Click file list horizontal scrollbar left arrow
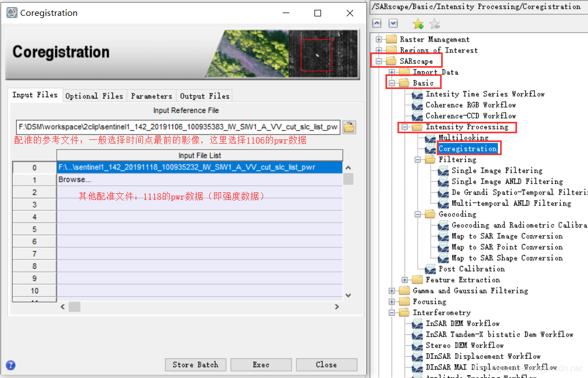 pos(63,306)
